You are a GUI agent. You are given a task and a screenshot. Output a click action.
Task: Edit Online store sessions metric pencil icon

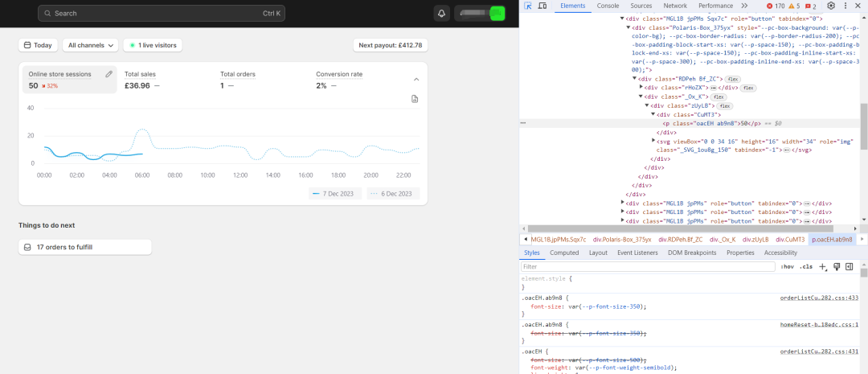[109, 74]
